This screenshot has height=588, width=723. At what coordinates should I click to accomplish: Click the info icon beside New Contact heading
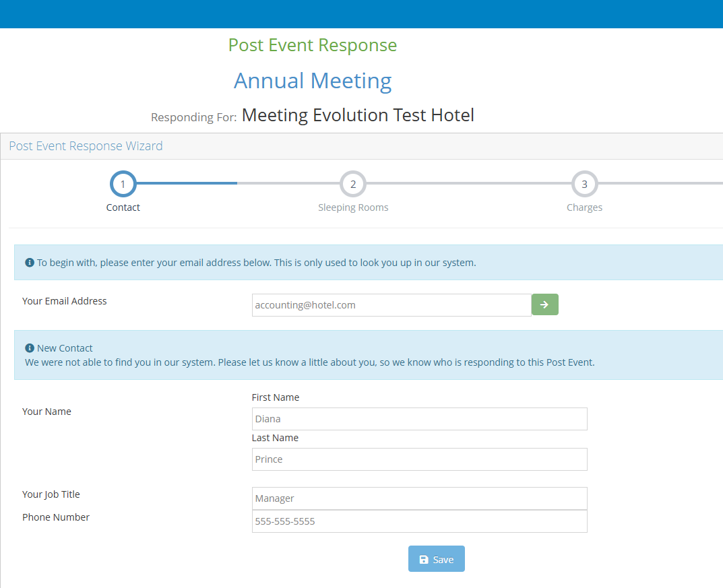[29, 348]
